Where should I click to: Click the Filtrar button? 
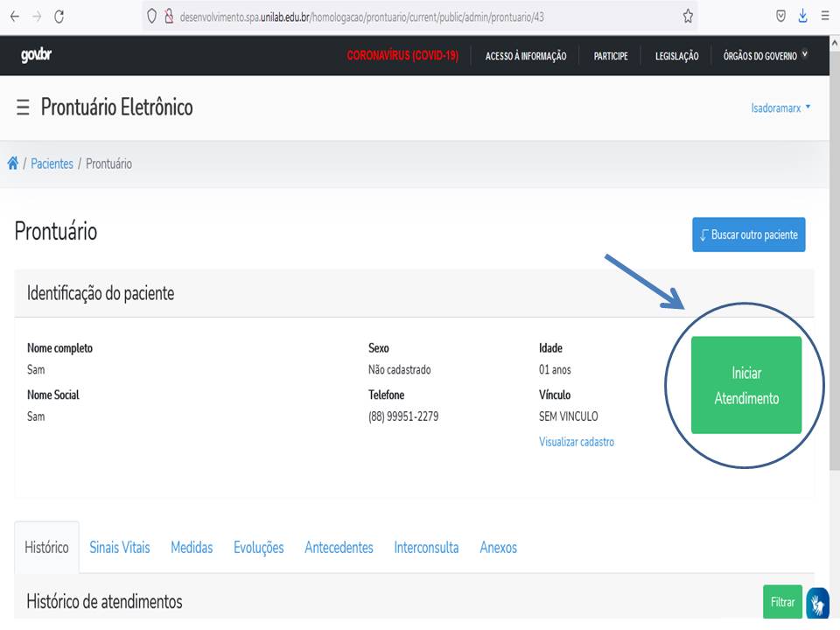click(782, 602)
